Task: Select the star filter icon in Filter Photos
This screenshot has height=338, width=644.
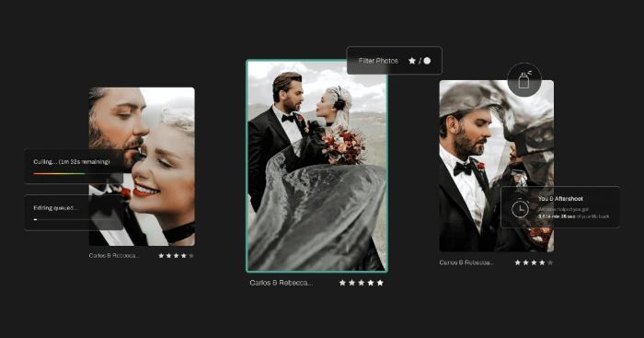Action: (412, 61)
